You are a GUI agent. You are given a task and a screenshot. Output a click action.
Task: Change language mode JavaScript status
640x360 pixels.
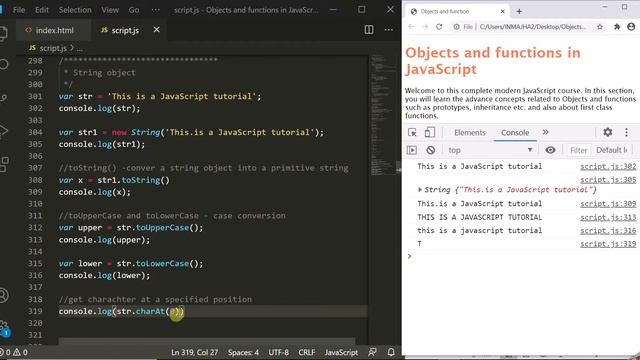coord(341,352)
